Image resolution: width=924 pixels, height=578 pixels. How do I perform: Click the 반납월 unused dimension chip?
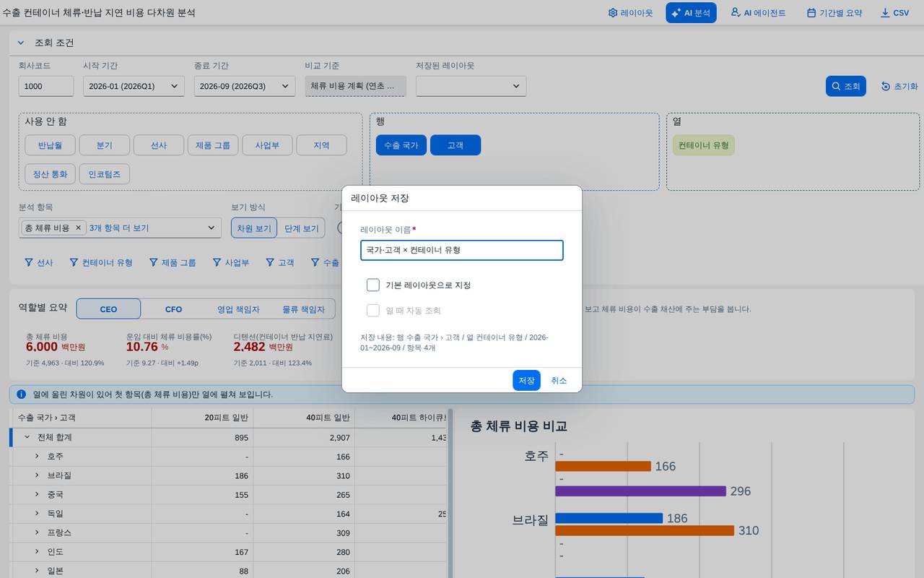click(x=51, y=145)
